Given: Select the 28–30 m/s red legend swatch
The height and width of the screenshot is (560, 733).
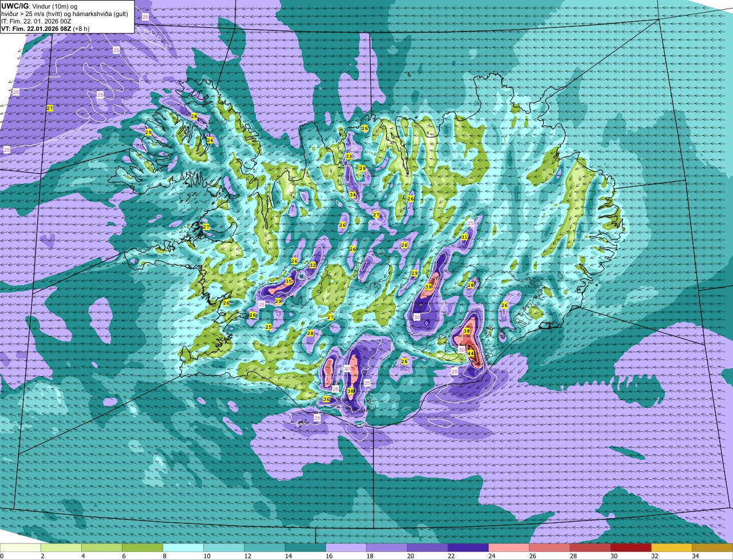Looking at the screenshot, I should 590,547.
